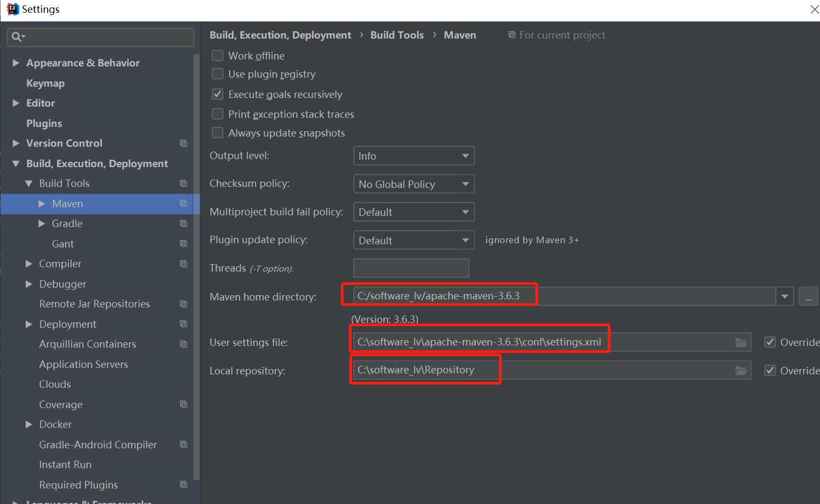Click the search magnifier icon in settings
Image resolution: width=820 pixels, height=504 pixels.
point(18,37)
